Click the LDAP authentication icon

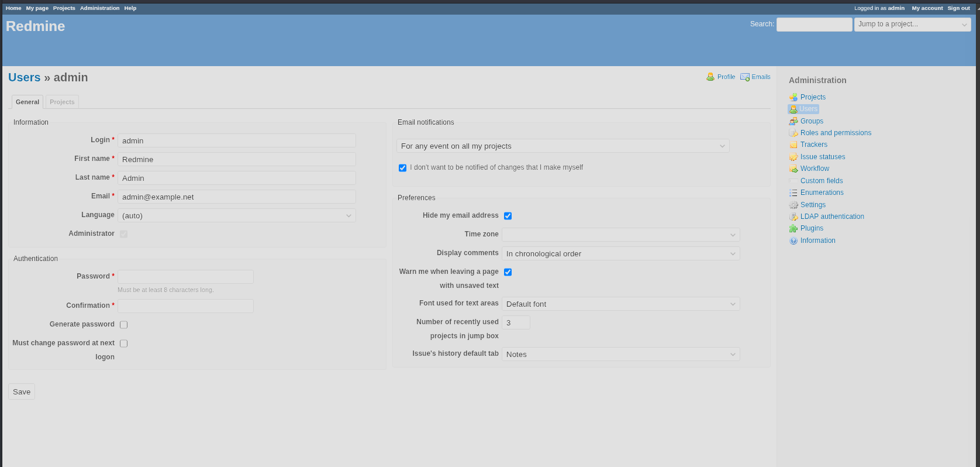pyautogui.click(x=793, y=217)
